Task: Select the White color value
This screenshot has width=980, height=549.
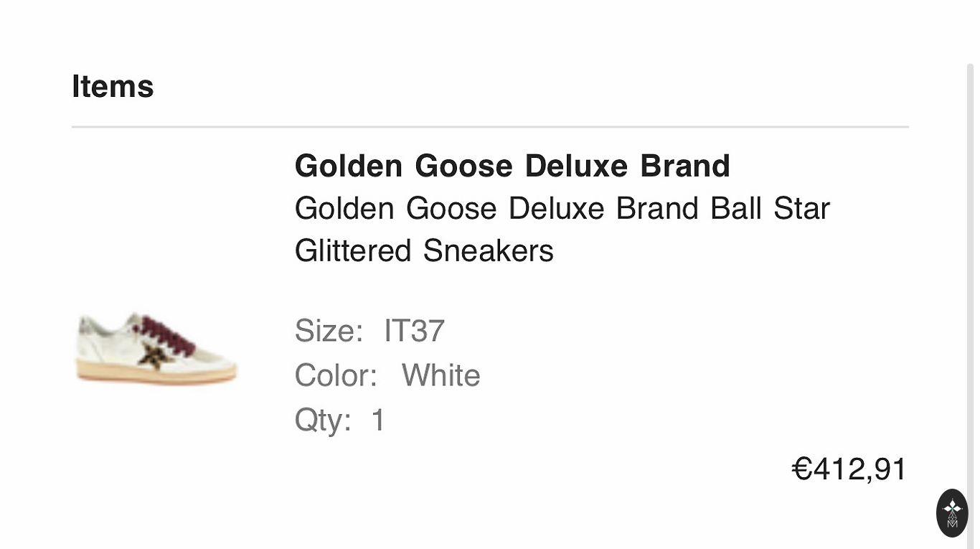Action: (440, 375)
